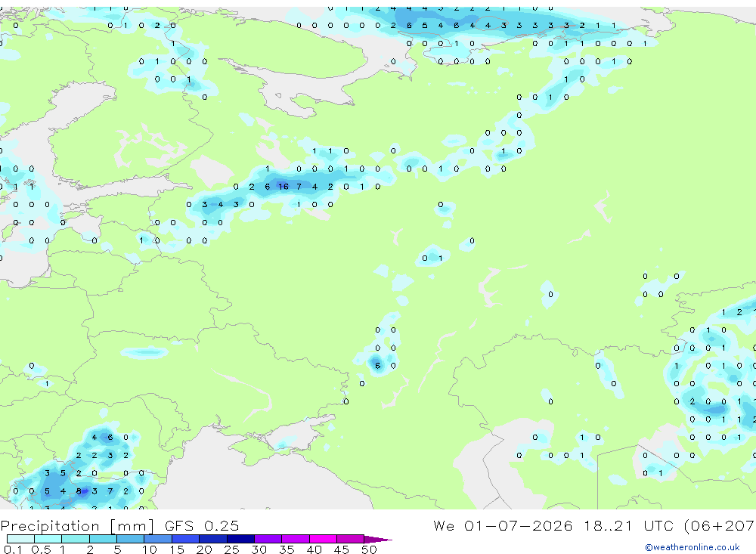Click the legend tick label '30'
The height and width of the screenshot is (554, 756).
[x=259, y=549]
